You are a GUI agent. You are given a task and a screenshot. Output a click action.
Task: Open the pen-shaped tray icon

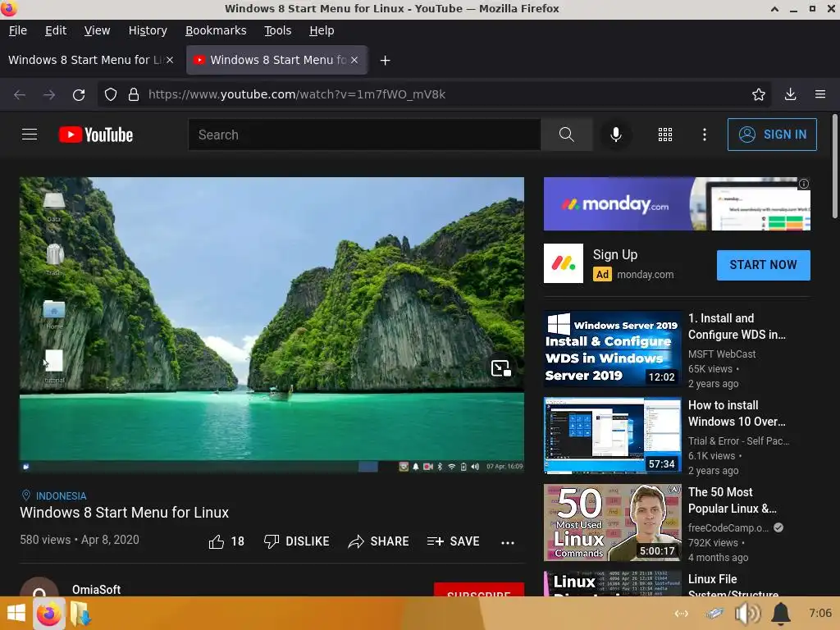click(x=714, y=614)
